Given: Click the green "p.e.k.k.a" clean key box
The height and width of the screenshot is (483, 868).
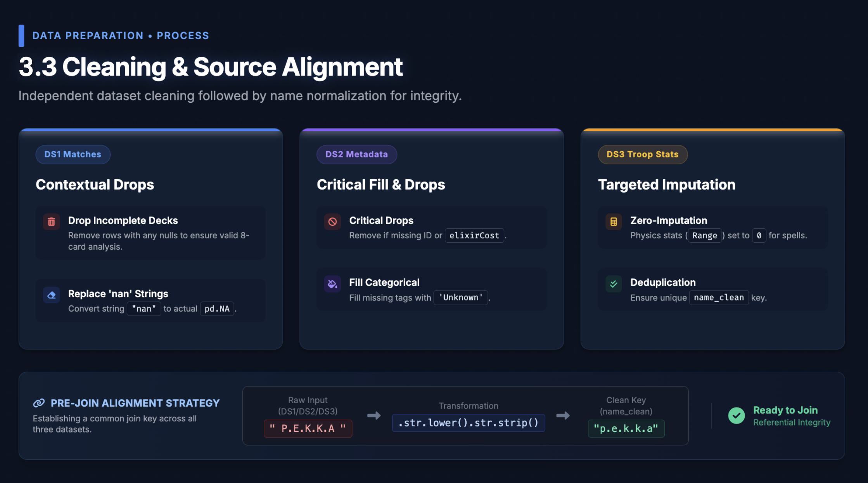Looking at the screenshot, I should (x=626, y=428).
